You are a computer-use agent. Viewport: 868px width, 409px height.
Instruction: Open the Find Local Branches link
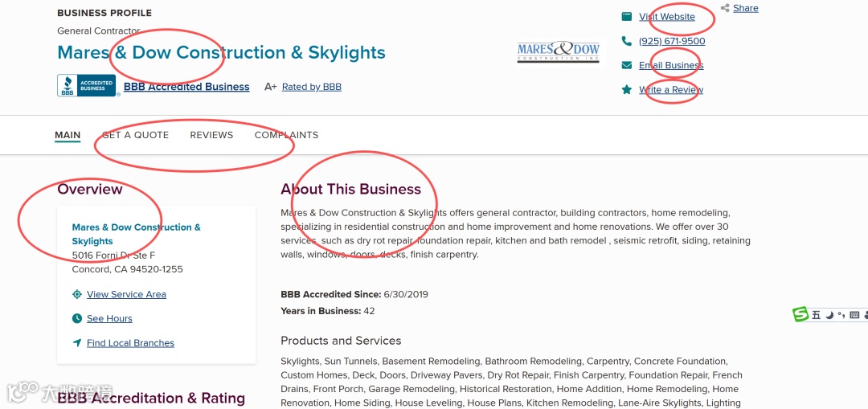(x=130, y=343)
